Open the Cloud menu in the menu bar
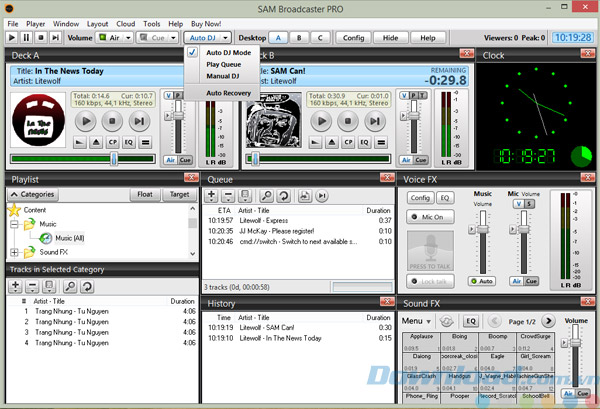The width and height of the screenshot is (600, 409). click(125, 22)
